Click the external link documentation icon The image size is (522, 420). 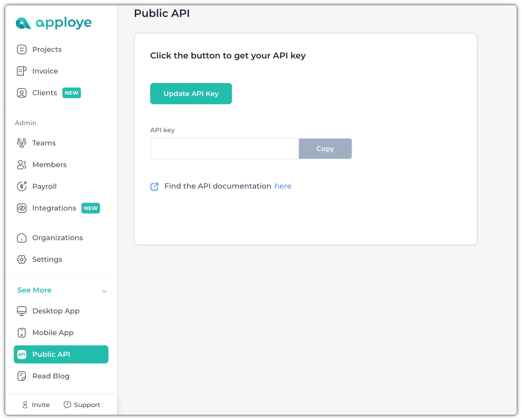(x=154, y=186)
